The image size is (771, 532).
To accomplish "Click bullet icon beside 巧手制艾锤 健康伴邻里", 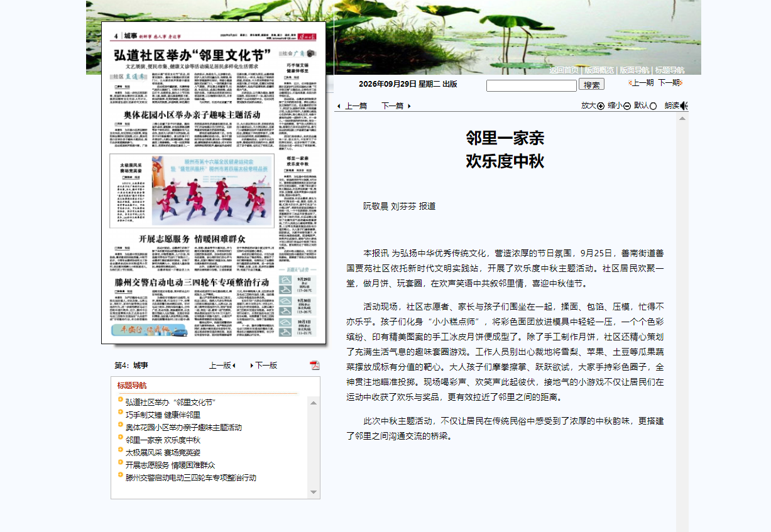I will (120, 412).
